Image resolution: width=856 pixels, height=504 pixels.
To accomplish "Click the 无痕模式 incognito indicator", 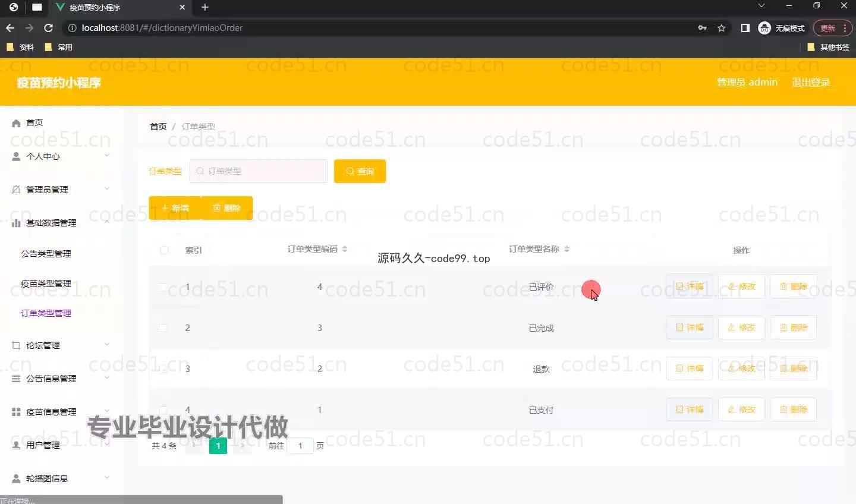I will point(782,28).
